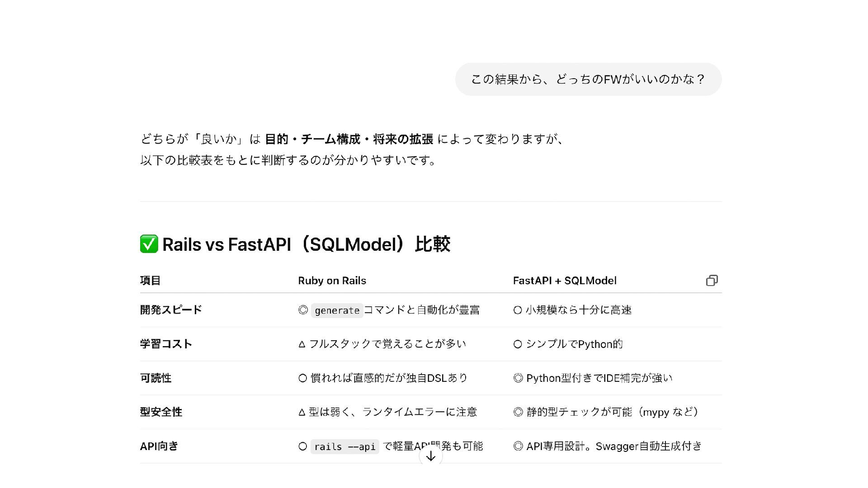Click the Rails vs FastAPI（SQLModel）比較 heading

[306, 244]
